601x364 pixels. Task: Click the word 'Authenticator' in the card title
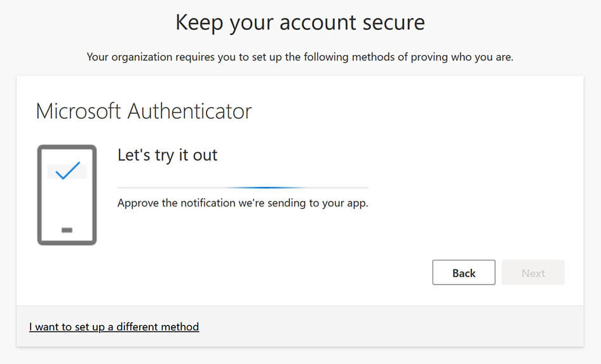pos(189,111)
